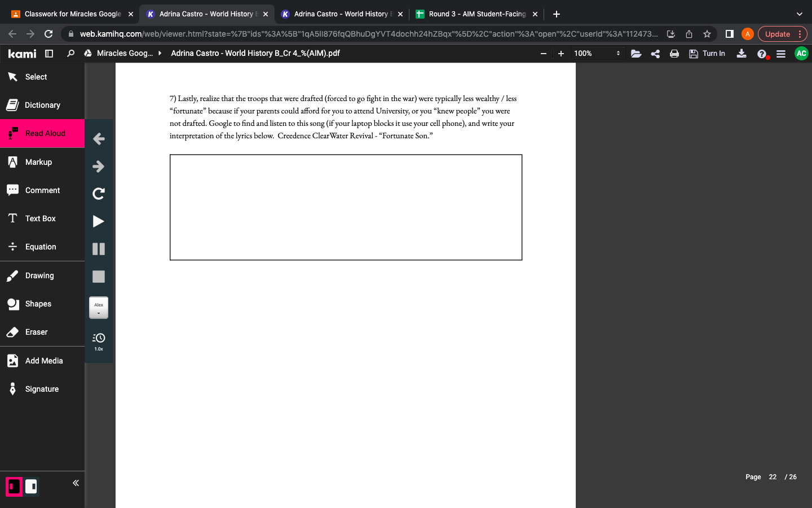812x508 pixels.
Task: Click the Chrome Update button
Action: pos(777,34)
